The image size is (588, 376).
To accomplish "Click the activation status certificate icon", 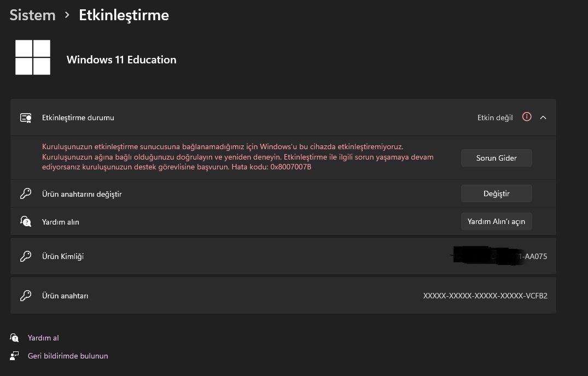I will 26,117.
